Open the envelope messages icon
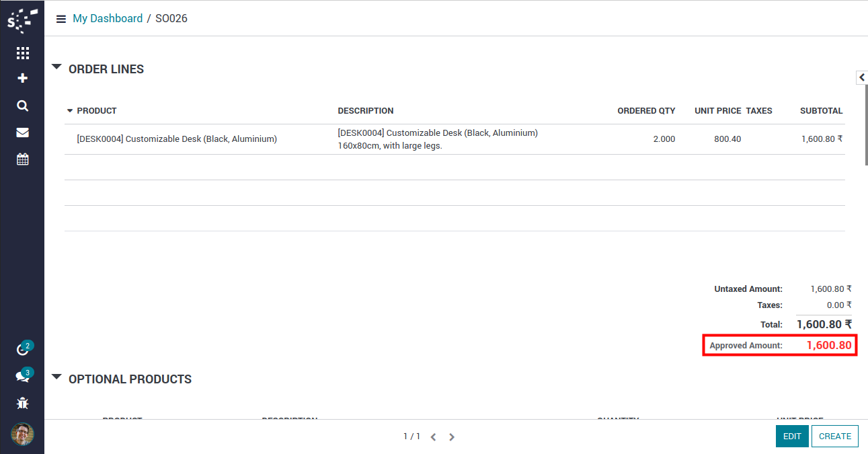This screenshot has width=868, height=454. click(x=22, y=133)
